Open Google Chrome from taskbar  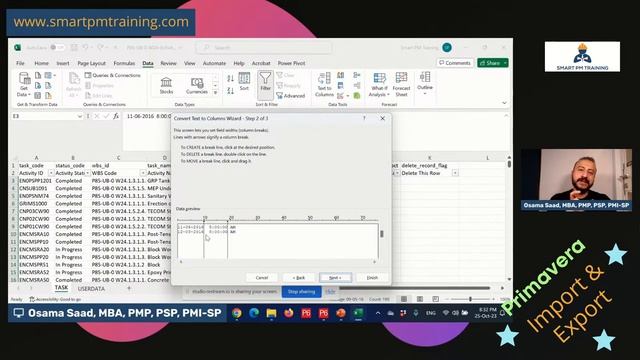pos(236,313)
